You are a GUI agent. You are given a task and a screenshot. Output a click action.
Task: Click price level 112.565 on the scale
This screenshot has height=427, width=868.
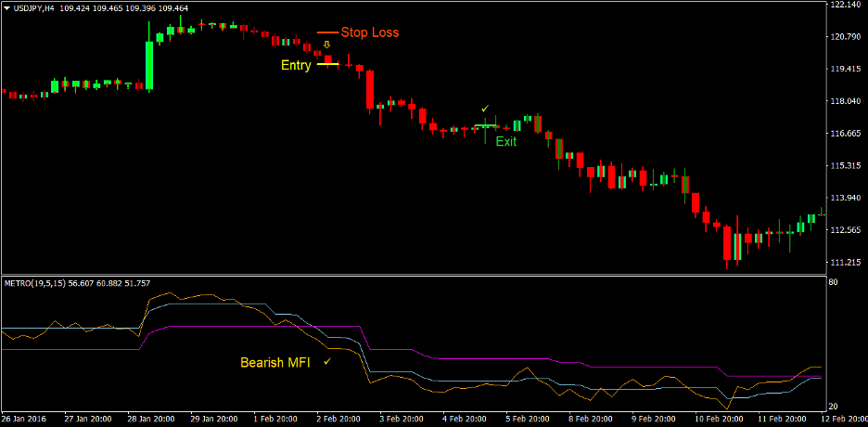[846, 230]
